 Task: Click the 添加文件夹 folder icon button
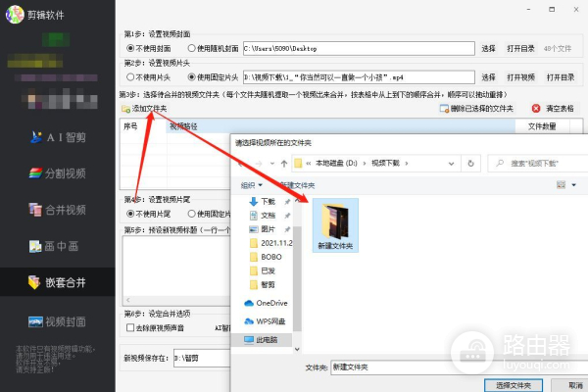click(x=144, y=109)
